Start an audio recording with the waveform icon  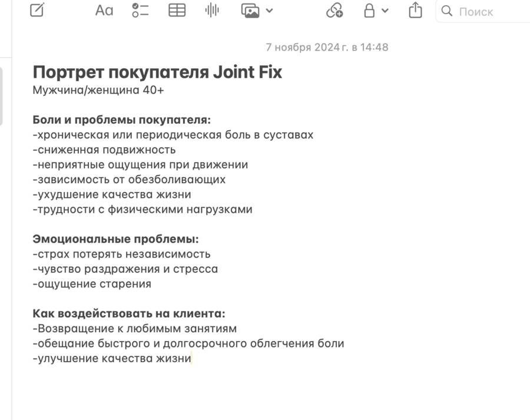pyautogui.click(x=212, y=11)
